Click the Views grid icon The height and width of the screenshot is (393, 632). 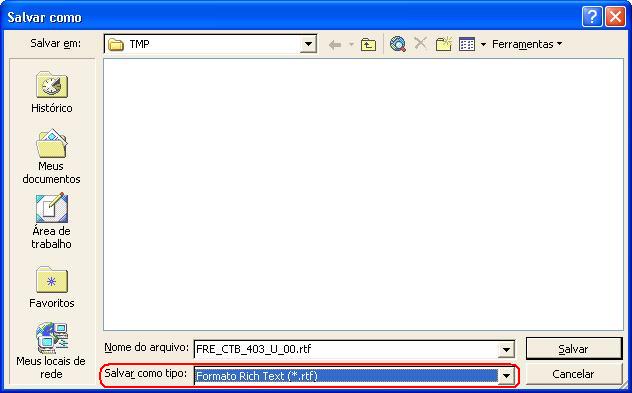click(467, 44)
